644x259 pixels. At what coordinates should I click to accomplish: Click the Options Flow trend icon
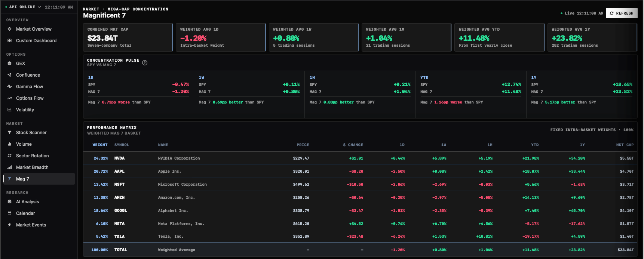[x=9, y=98]
